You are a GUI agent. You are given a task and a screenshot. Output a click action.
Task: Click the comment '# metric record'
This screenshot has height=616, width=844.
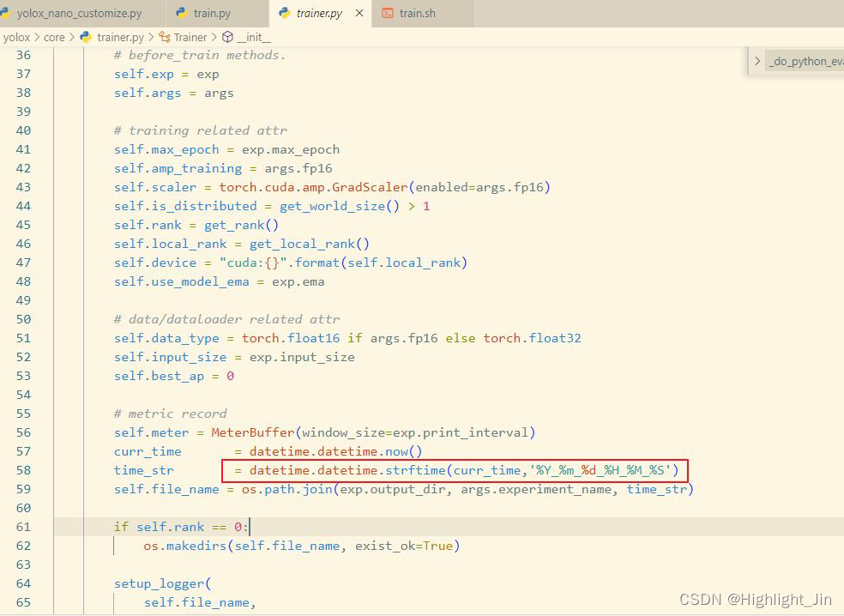point(170,414)
